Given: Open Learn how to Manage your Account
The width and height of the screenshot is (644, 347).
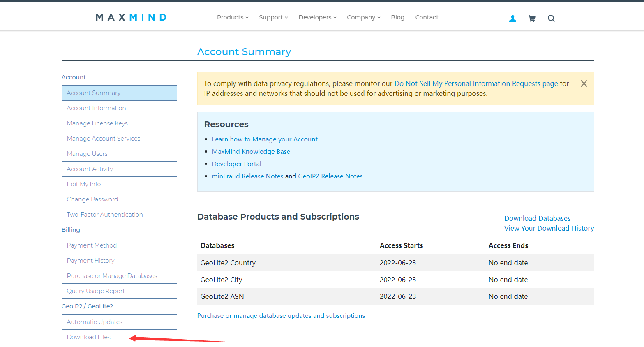Looking at the screenshot, I should pyautogui.click(x=265, y=139).
